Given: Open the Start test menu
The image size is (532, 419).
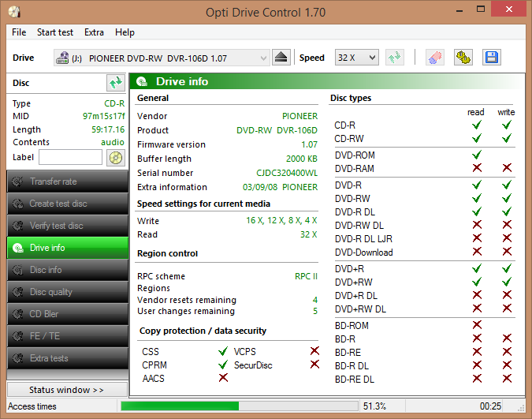Looking at the screenshot, I should 55,32.
